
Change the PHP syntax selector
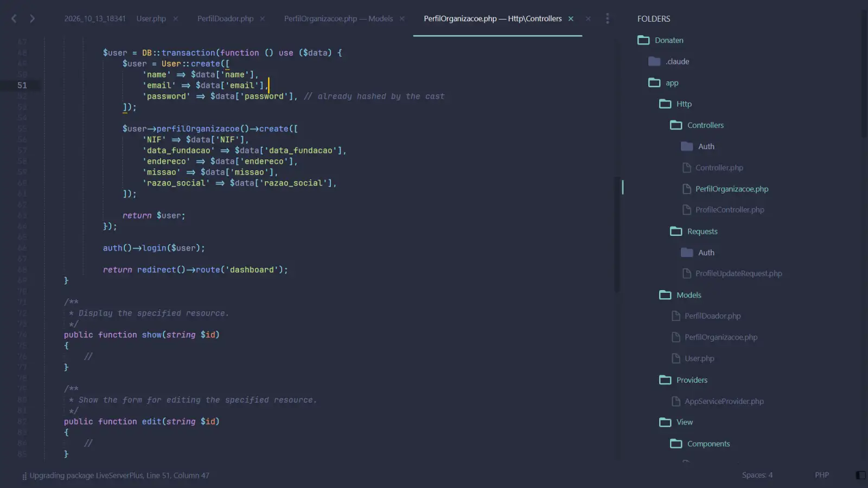822,475
